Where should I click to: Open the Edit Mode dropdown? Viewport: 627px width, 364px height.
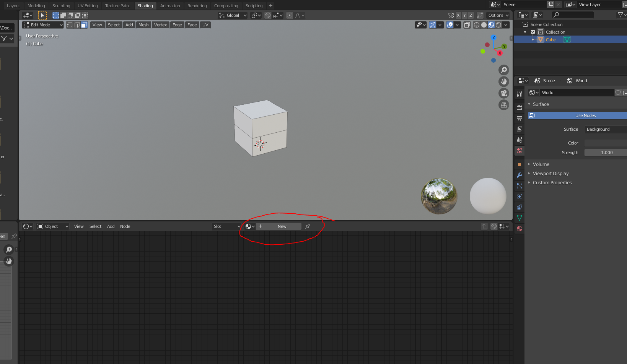pos(43,25)
